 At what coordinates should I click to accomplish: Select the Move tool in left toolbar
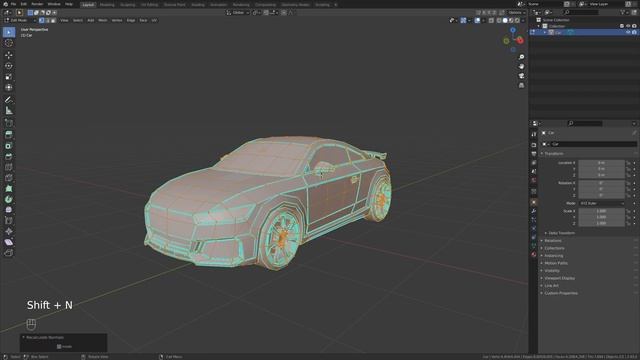9,55
